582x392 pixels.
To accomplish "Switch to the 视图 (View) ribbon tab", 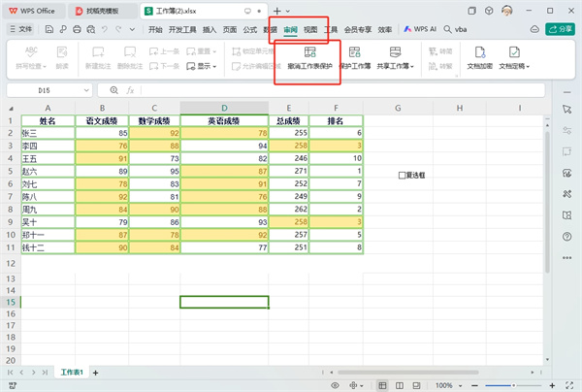I will click(x=310, y=30).
